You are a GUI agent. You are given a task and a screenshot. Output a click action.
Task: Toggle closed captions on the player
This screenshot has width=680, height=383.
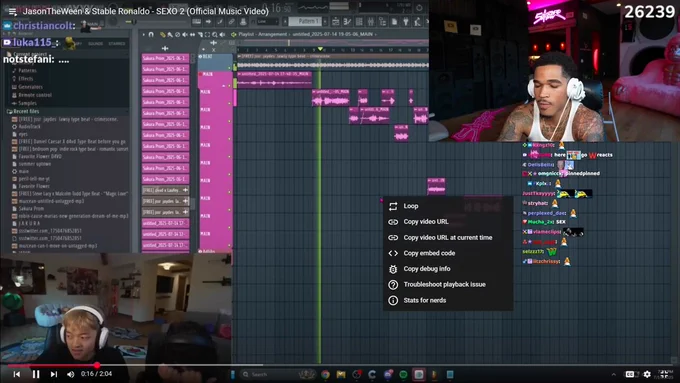[x=630, y=374]
